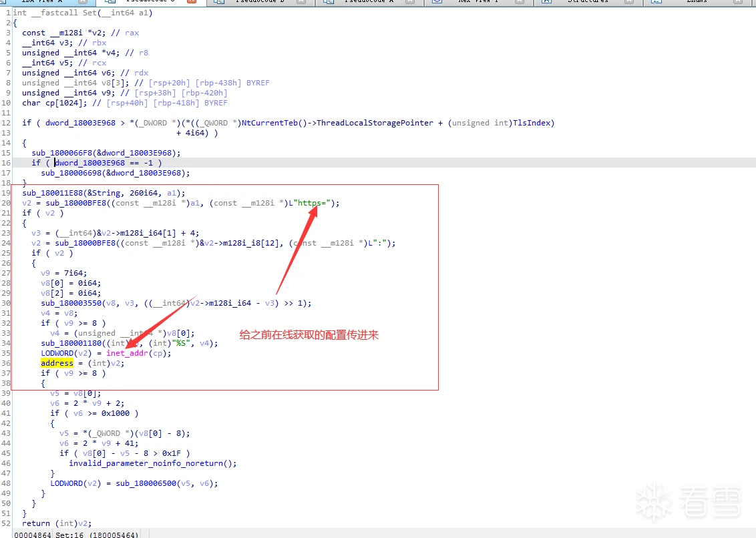The height and width of the screenshot is (538, 756).
Task: Select the "%S" format string on line 34
Action: tap(181, 343)
